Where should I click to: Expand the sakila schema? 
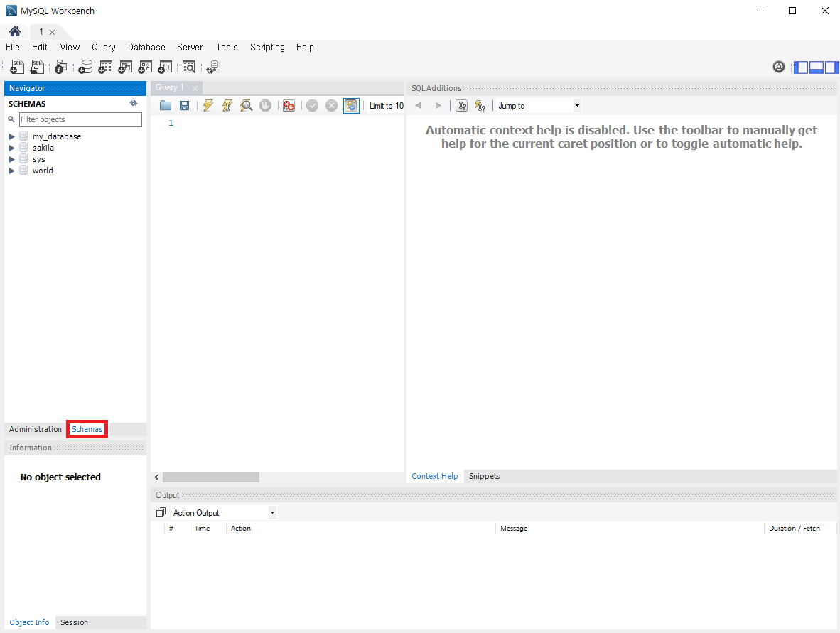(12, 148)
